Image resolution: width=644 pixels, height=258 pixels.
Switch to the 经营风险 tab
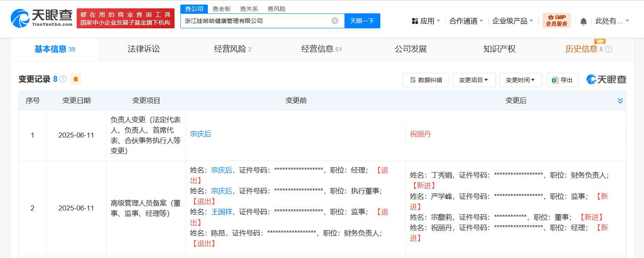click(233, 49)
